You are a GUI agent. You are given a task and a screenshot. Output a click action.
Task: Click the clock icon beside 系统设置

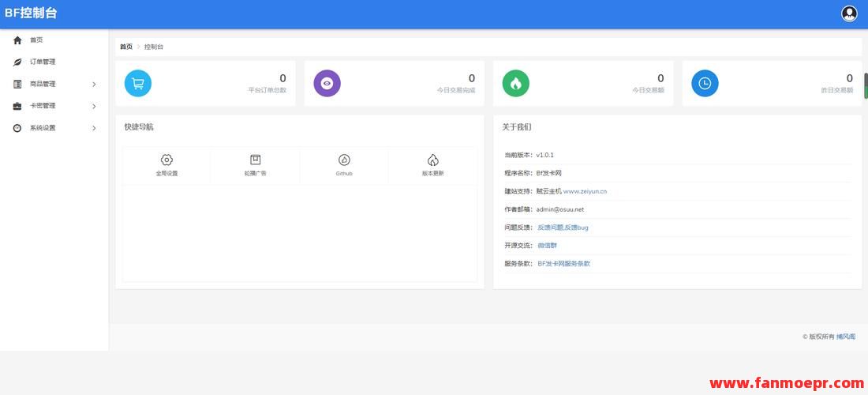click(x=17, y=128)
